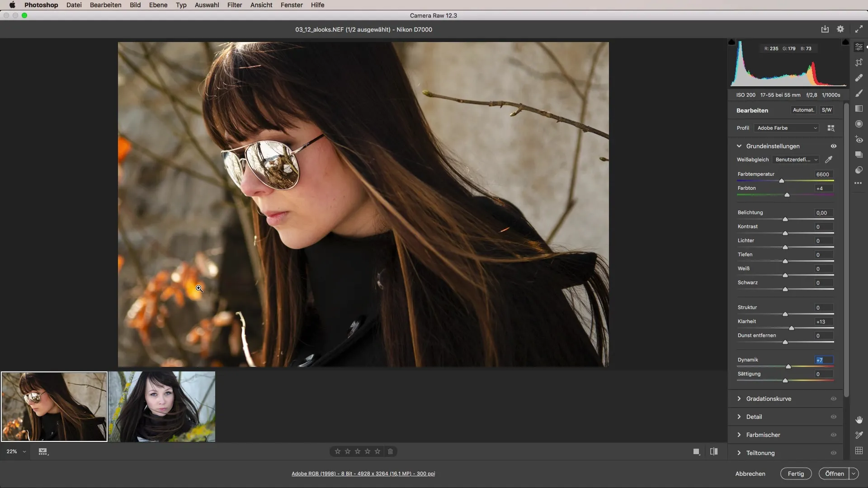Viewport: 868px width, 488px height.
Task: Expand the Farbmischer section
Action: pos(739,435)
